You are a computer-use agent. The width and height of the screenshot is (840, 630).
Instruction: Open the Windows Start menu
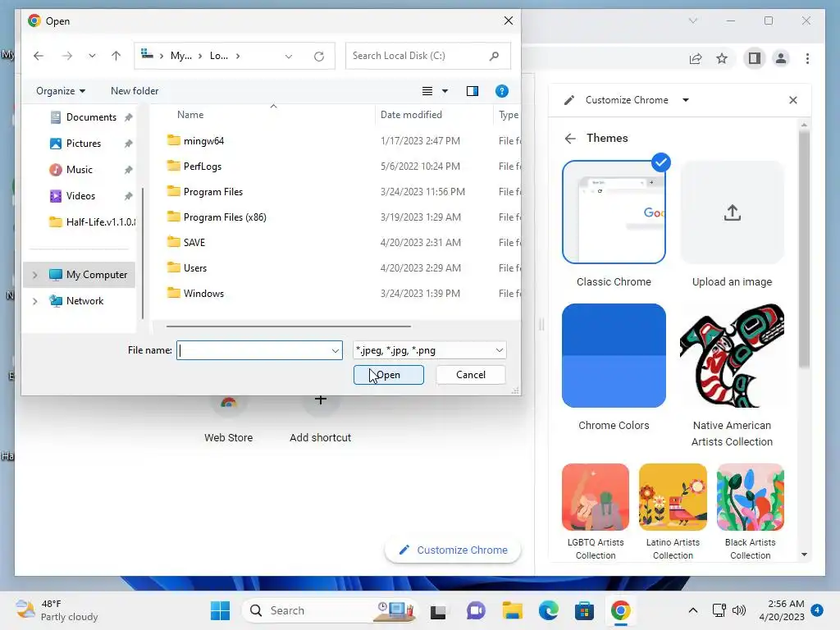pyautogui.click(x=220, y=610)
